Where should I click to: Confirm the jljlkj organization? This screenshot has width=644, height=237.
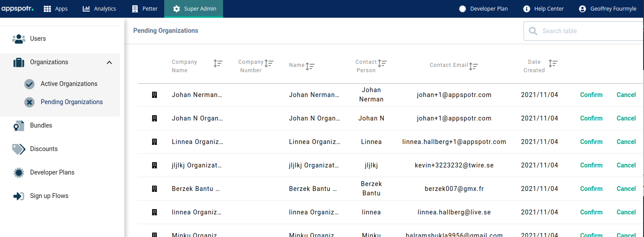pos(591,165)
